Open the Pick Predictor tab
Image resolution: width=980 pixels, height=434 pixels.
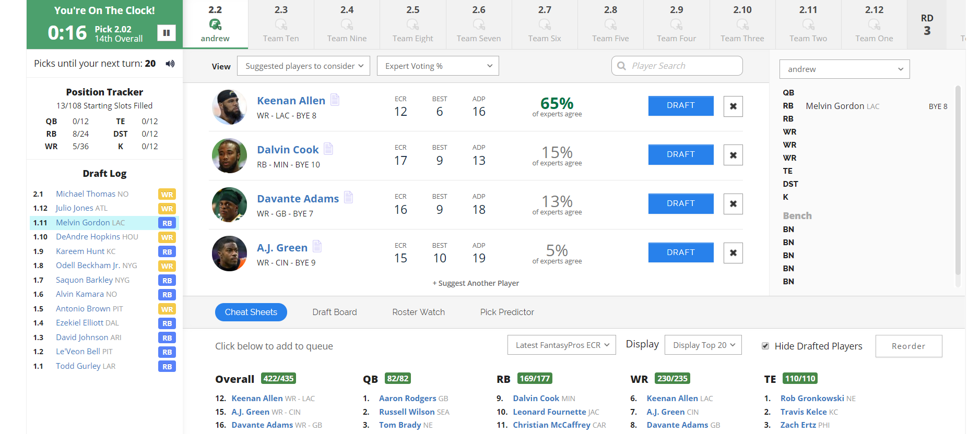pos(507,312)
